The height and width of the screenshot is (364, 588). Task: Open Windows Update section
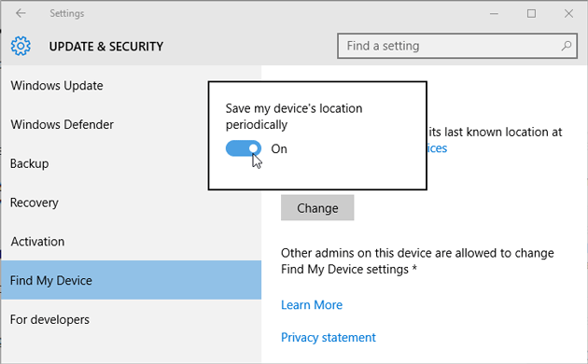click(132, 86)
